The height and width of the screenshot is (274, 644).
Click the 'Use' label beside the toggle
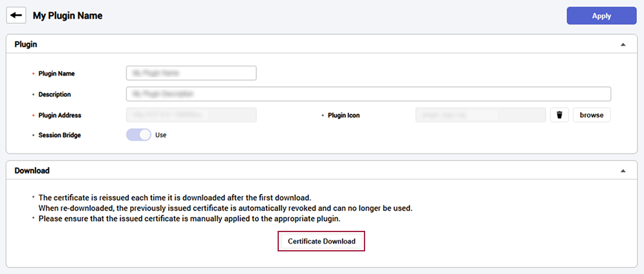point(161,135)
